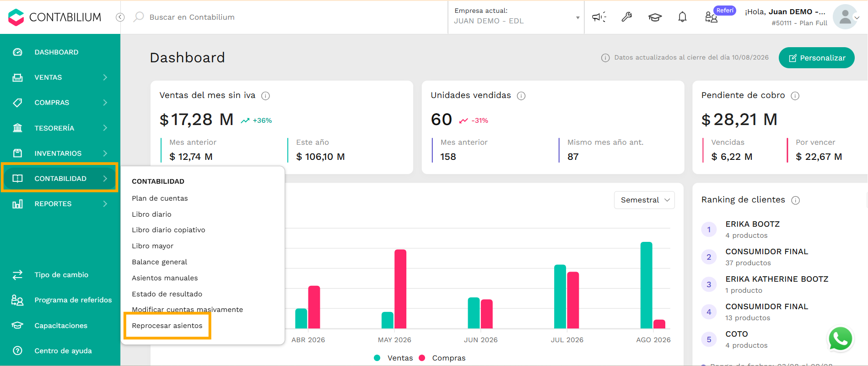Open Centro de ayuda link
This screenshot has width=868, height=366.
(x=63, y=351)
